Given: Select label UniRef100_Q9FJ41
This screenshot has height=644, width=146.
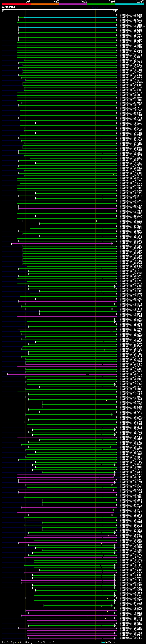Looking at the screenshot, I should (x=131, y=475).
